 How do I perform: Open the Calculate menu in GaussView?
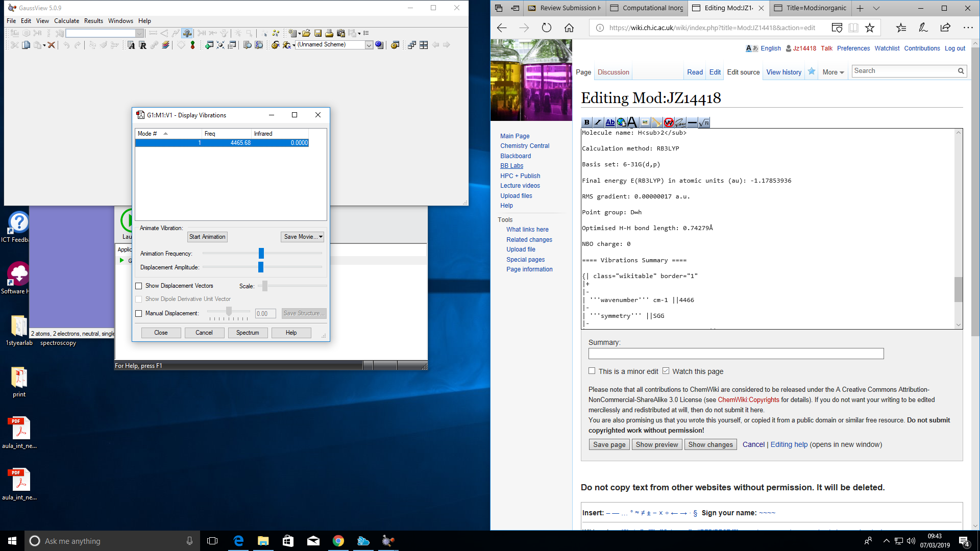click(66, 21)
